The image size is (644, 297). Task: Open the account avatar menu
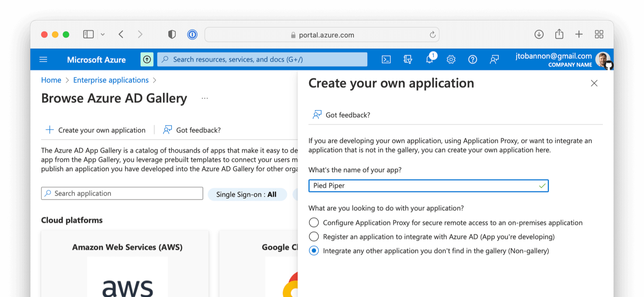pyautogui.click(x=603, y=60)
